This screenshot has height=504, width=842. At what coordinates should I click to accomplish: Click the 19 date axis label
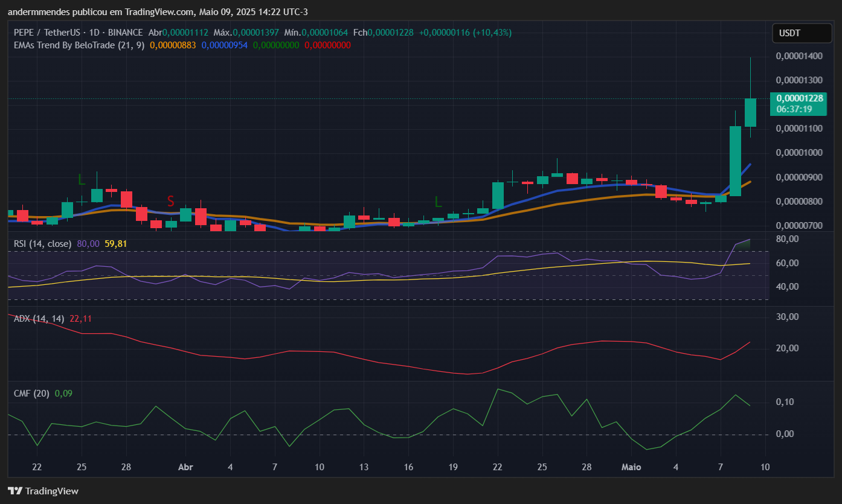pos(453,467)
